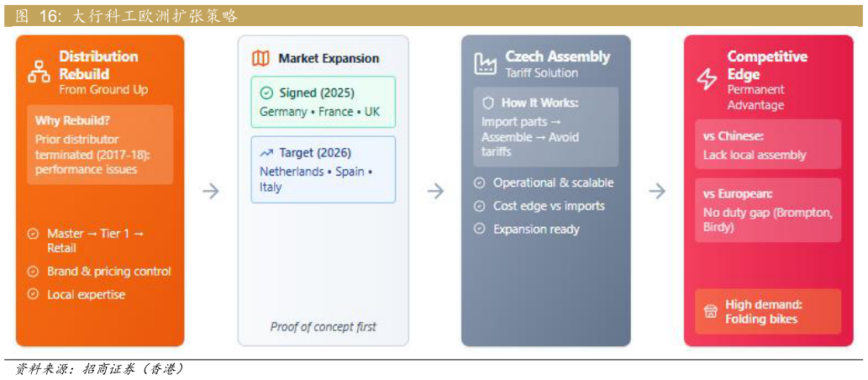Click the vs Chinese comparison box
868x380 pixels.
coord(767,144)
